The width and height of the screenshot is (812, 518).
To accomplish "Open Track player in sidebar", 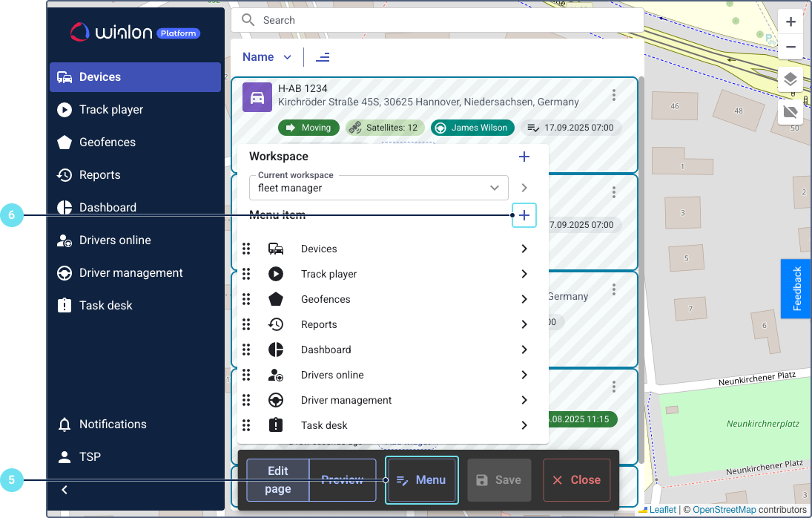I will pos(111,109).
